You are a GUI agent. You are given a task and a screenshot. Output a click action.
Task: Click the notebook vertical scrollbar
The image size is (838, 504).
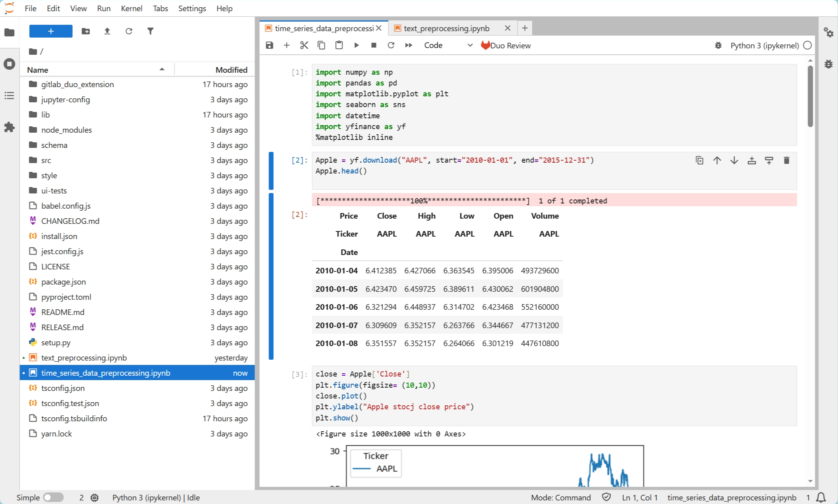coord(810,96)
